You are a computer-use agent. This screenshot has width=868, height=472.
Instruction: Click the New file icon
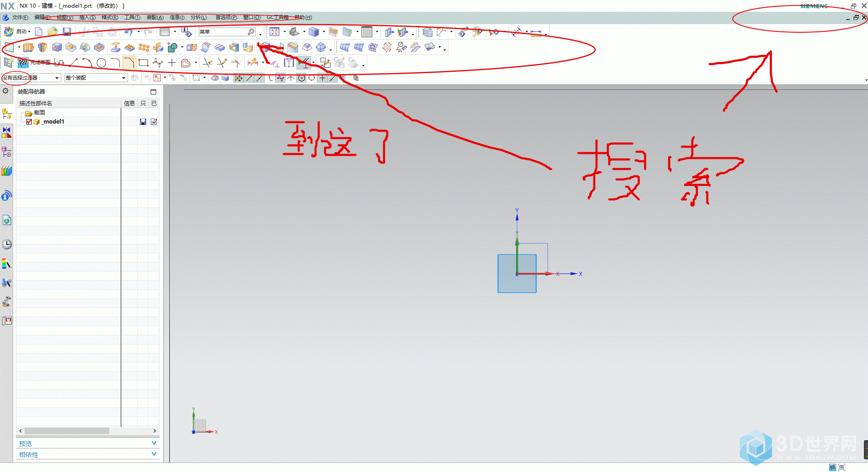[x=39, y=32]
